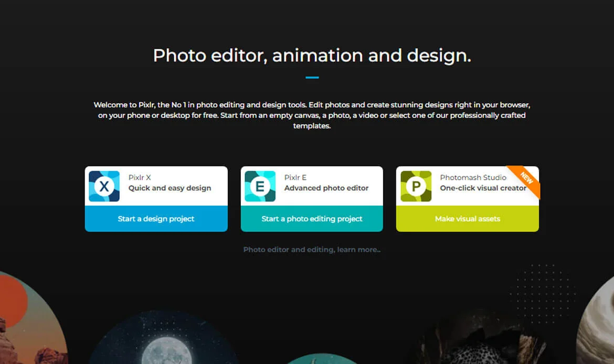
Task: Open the 'Photo editor and editing, learn more' link
Action: [312, 250]
